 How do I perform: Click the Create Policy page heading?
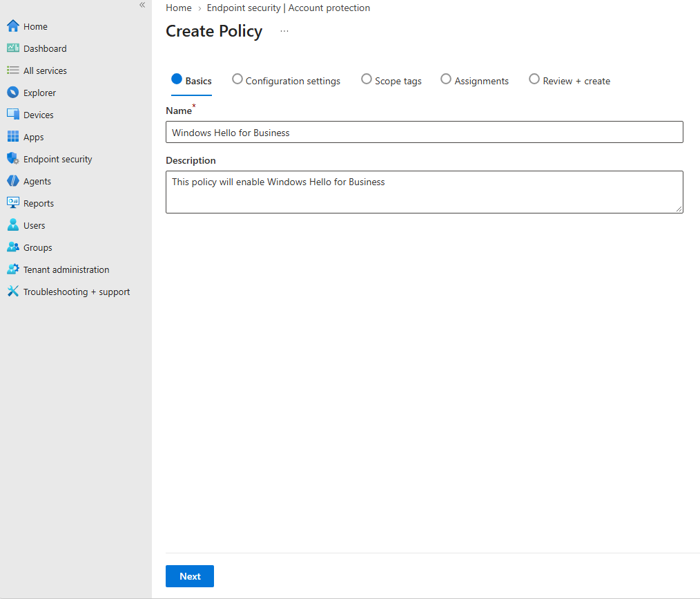coord(214,31)
